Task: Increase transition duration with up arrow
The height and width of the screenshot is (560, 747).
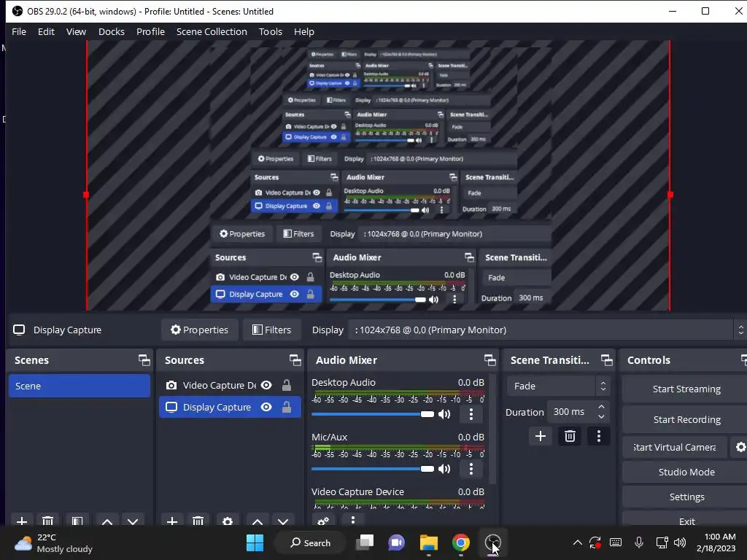Action: click(x=602, y=407)
